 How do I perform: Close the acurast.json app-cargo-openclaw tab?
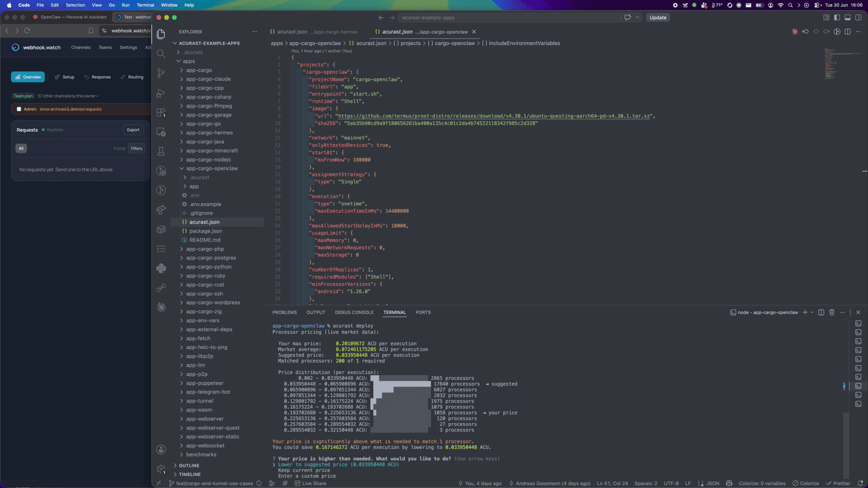click(474, 31)
